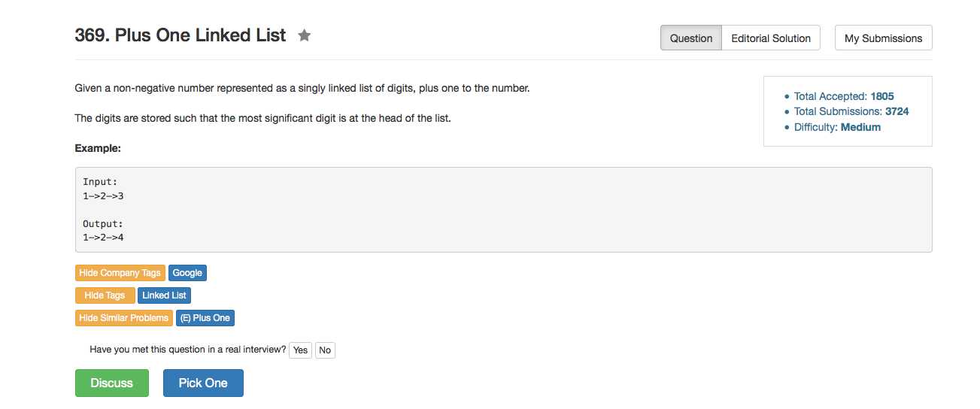Viewport: 980px width, 409px height.
Task: Toggle the Hide Tags button
Action: [105, 295]
